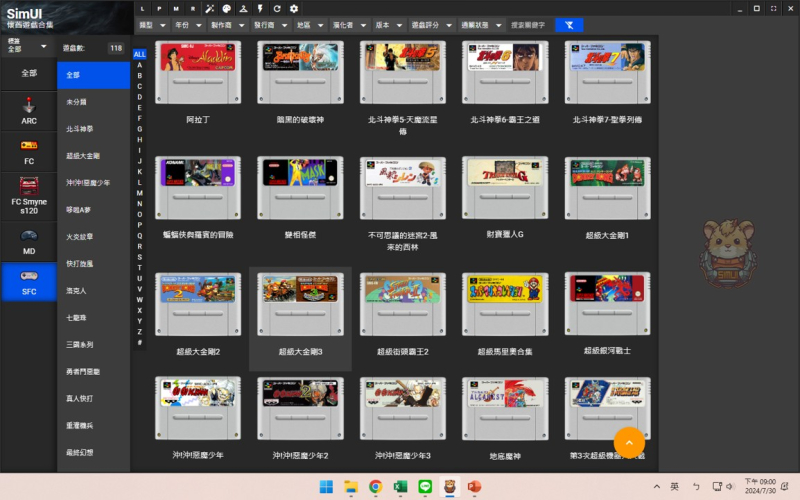Open the 七龍珠 category
Viewport: 800px width, 500px height.
point(93,318)
